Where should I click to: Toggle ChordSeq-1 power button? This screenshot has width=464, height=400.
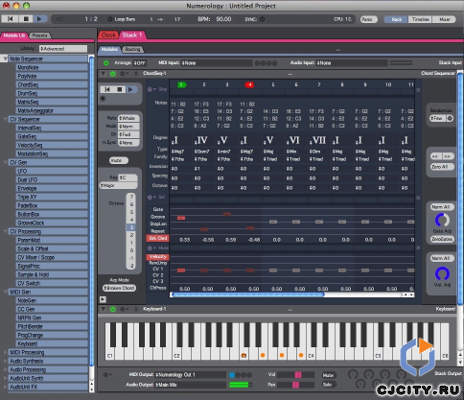click(113, 74)
